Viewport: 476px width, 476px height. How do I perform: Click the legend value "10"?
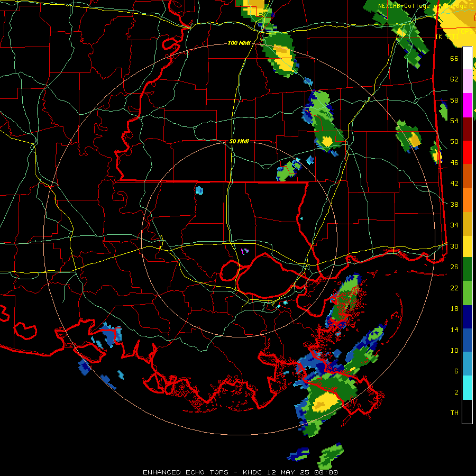pyautogui.click(x=454, y=350)
